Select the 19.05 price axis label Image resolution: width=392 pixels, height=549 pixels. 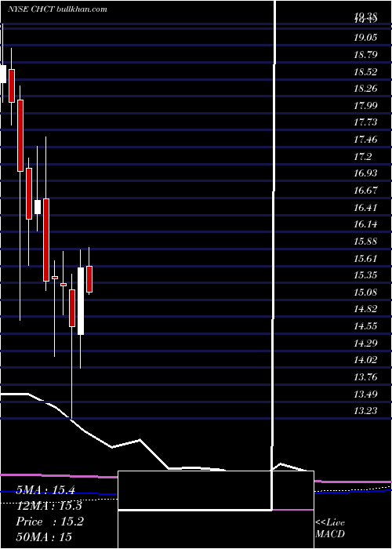click(x=365, y=38)
